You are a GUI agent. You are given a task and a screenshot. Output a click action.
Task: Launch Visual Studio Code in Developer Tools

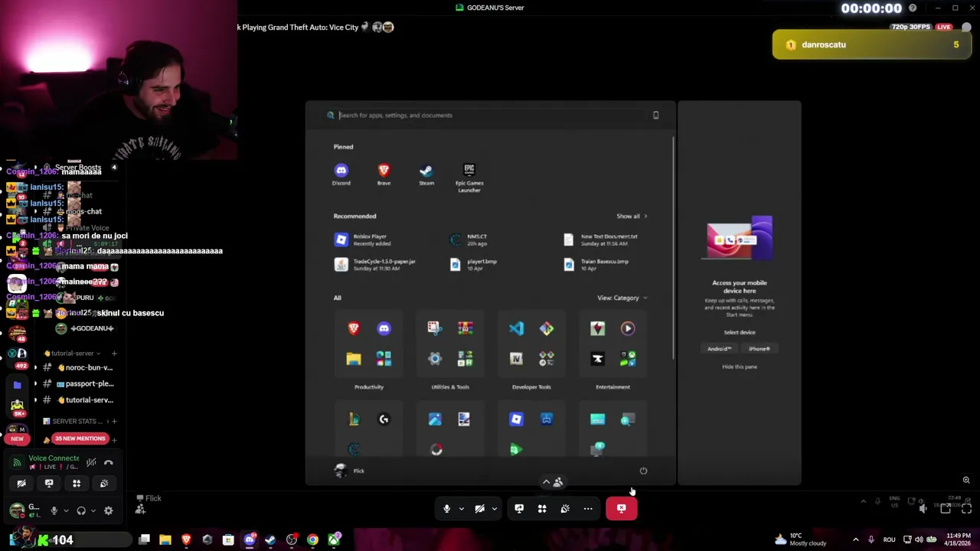pyautogui.click(x=516, y=328)
